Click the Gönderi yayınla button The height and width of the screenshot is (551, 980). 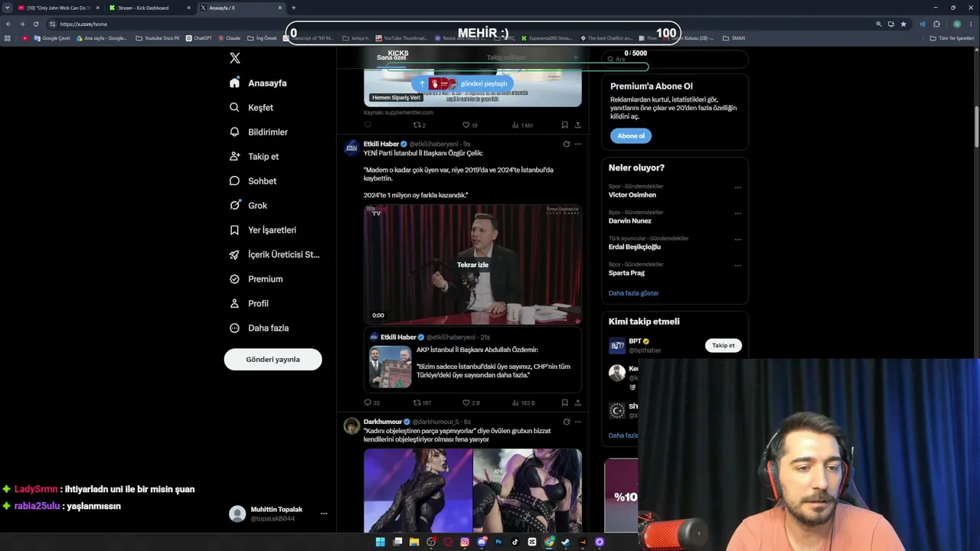[x=273, y=359]
